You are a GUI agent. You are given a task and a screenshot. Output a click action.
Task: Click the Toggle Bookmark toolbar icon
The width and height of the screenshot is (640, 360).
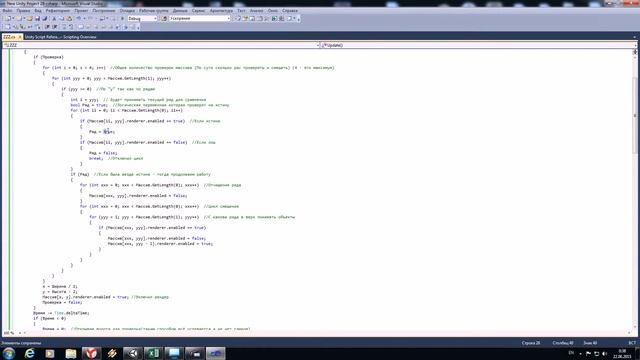click(x=81, y=27)
